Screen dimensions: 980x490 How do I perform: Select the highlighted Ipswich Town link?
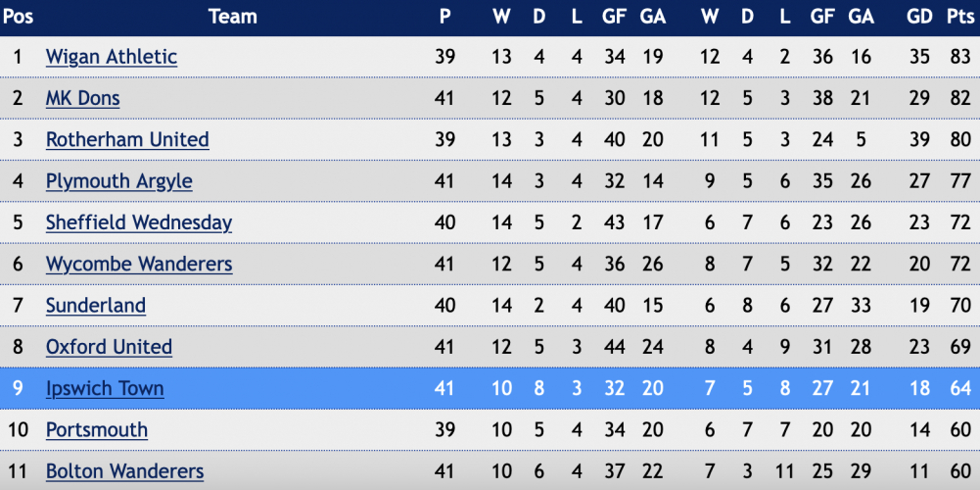(105, 389)
